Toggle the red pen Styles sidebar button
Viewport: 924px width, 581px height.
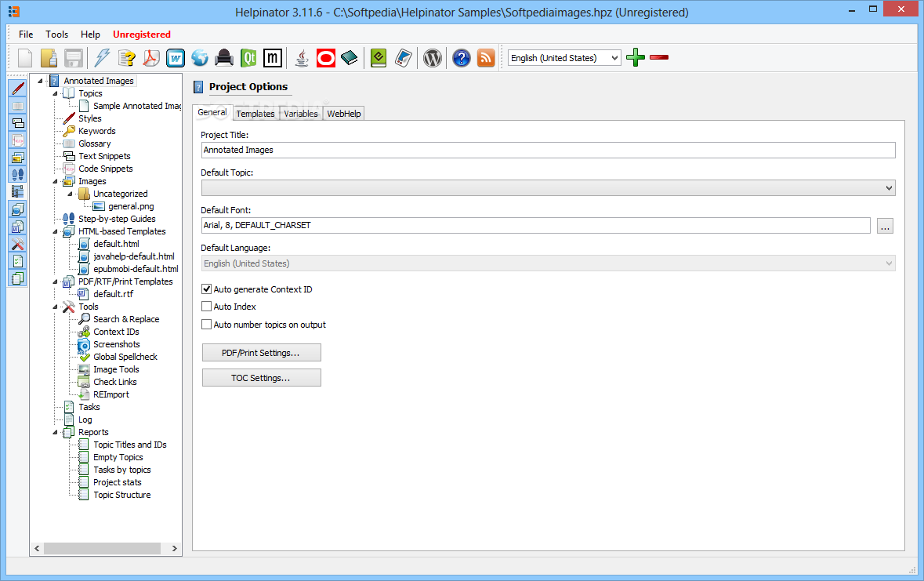coord(18,89)
